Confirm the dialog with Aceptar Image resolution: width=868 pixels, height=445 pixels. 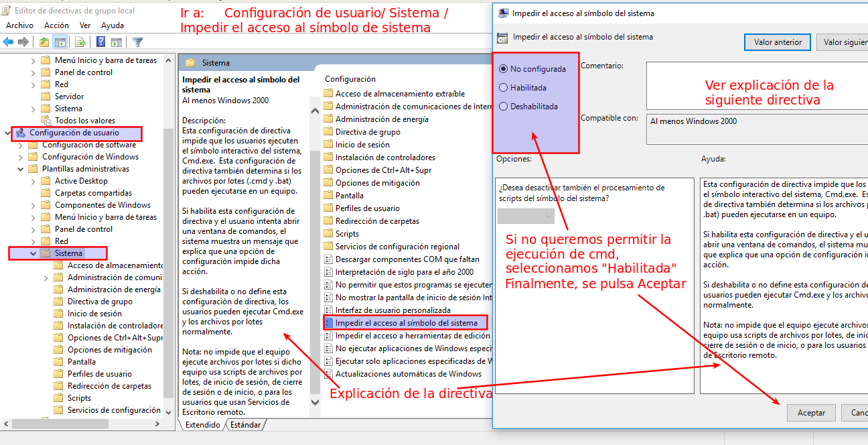811,413
